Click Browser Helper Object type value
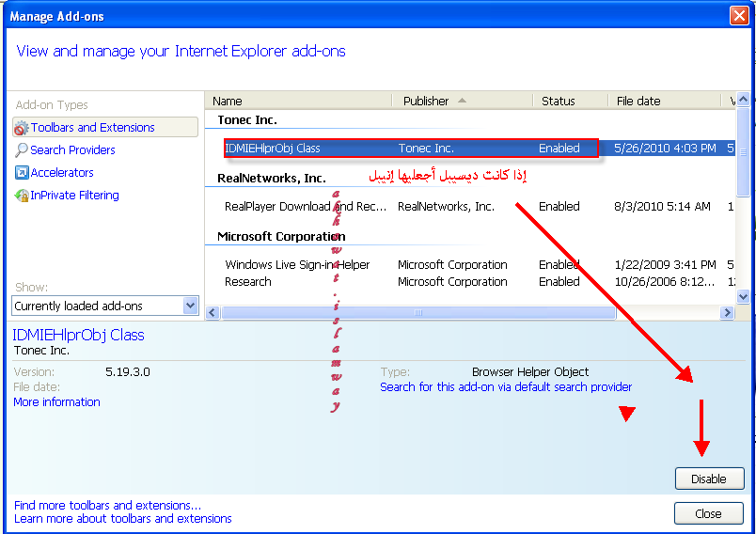The image size is (756, 534). [530, 372]
